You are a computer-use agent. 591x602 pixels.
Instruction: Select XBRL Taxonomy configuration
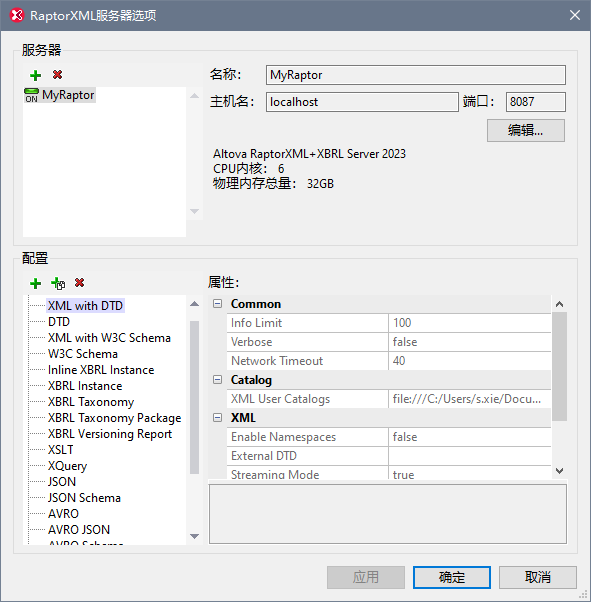tap(91, 402)
